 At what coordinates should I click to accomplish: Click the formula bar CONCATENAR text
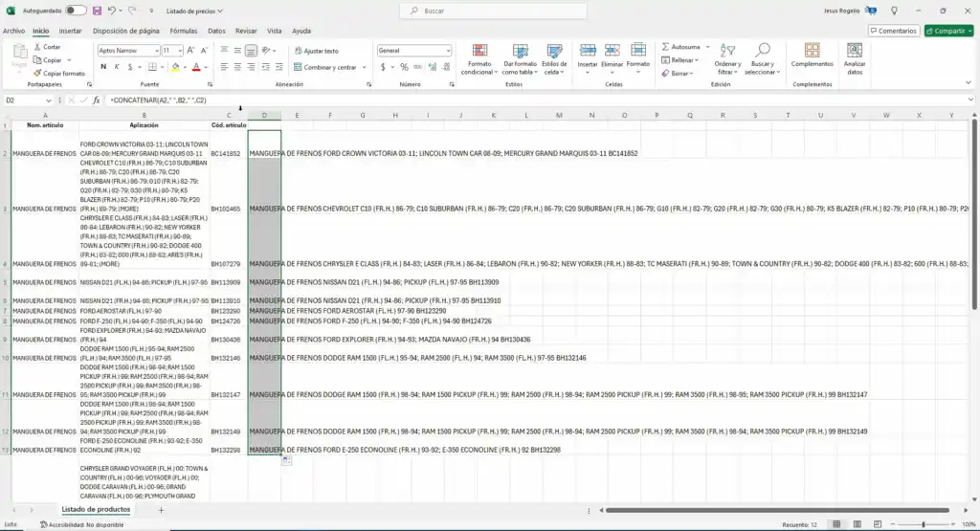158,100
